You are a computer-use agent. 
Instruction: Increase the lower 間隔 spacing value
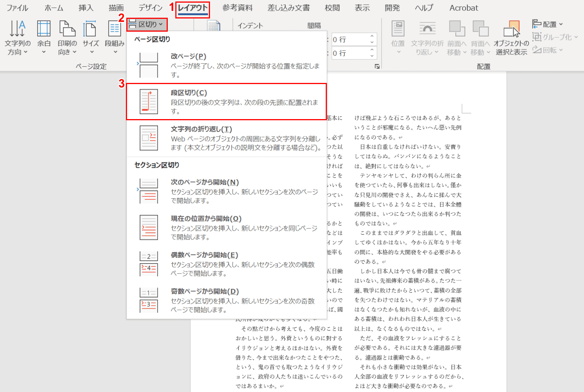(372, 50)
